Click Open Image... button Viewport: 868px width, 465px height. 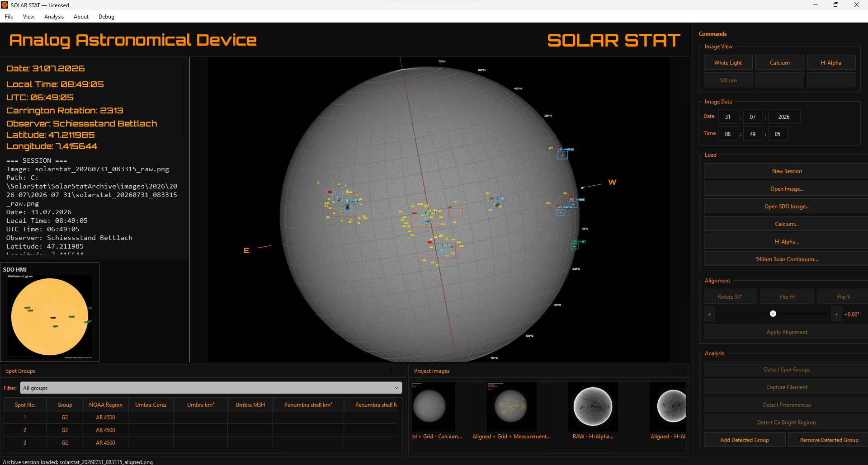(787, 188)
